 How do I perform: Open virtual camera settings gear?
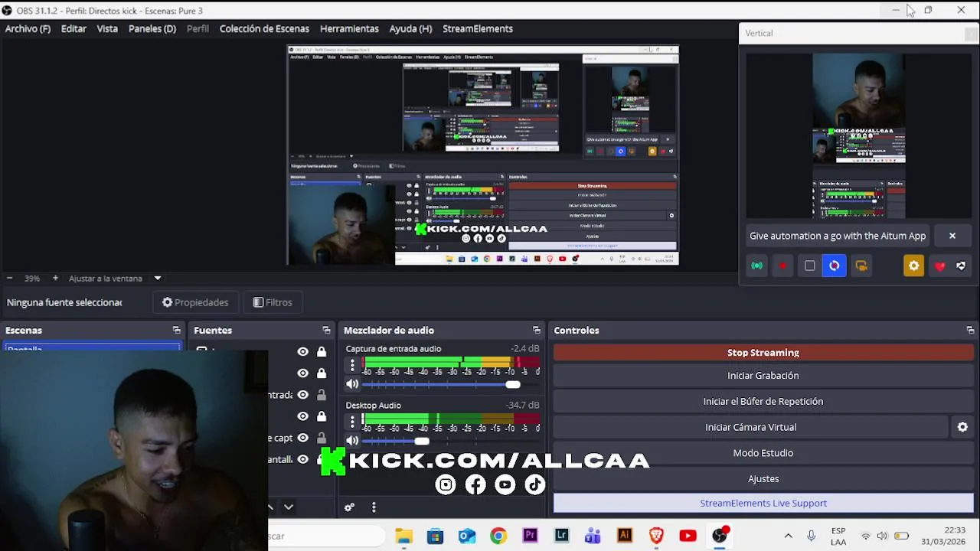[962, 427]
